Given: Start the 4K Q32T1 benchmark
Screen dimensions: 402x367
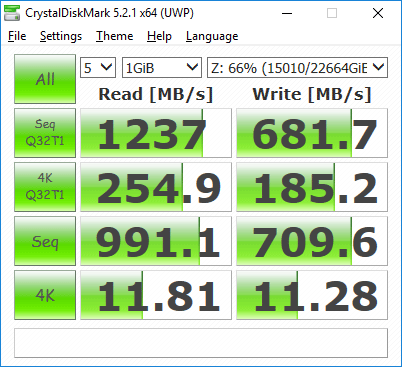Looking at the screenshot, I should point(45,187).
